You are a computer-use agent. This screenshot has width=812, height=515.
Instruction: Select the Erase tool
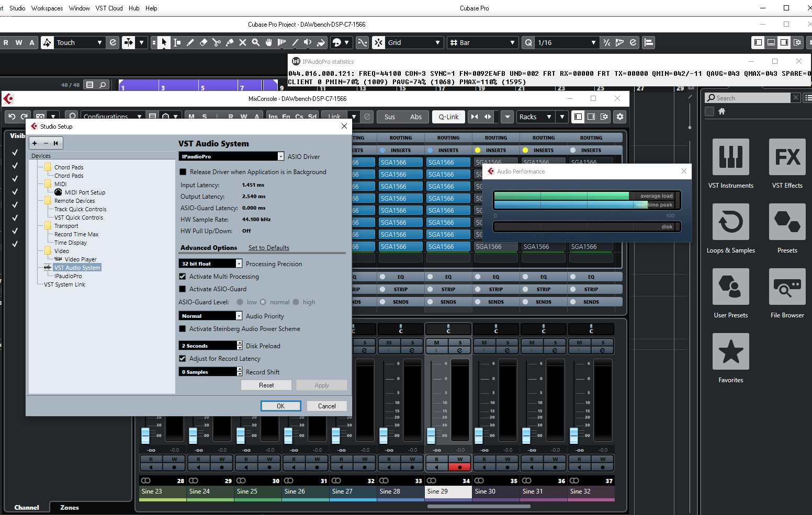(204, 42)
